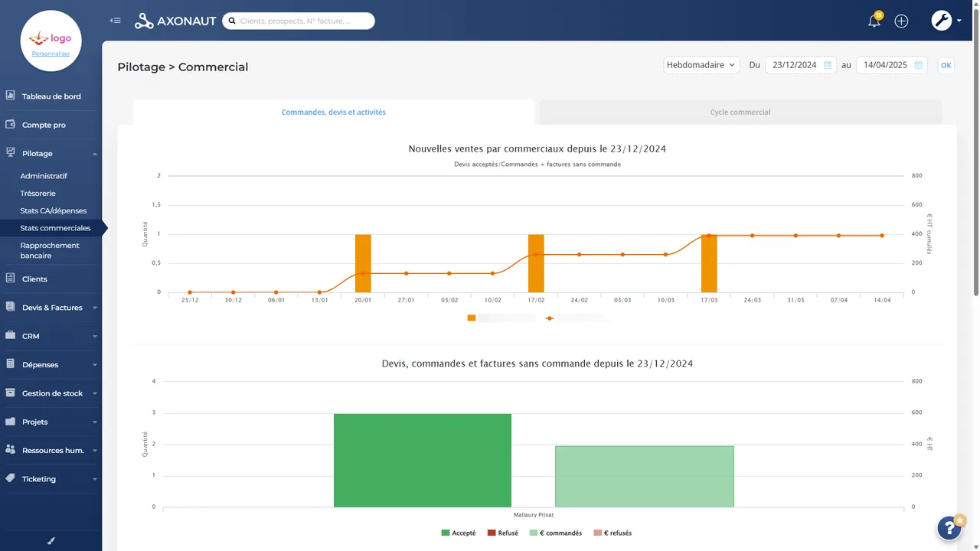
Task: Click the Compte pro wallet icon
Action: 11,124
